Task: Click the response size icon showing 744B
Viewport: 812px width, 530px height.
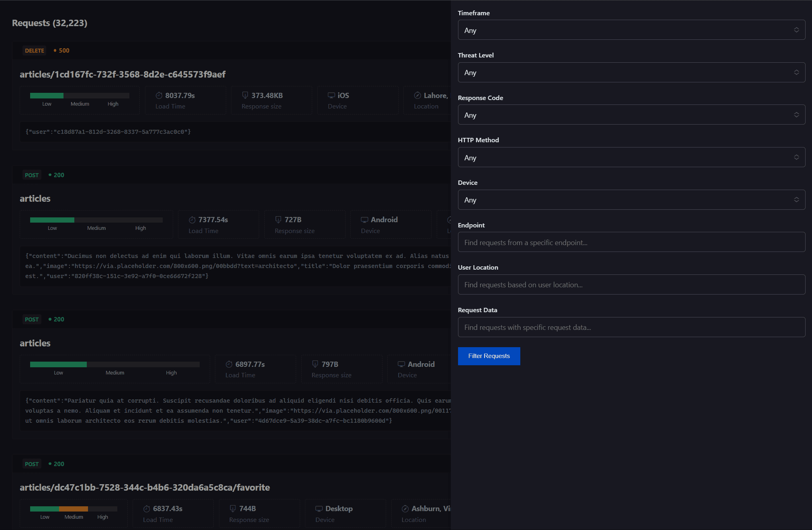Action: 233,508
